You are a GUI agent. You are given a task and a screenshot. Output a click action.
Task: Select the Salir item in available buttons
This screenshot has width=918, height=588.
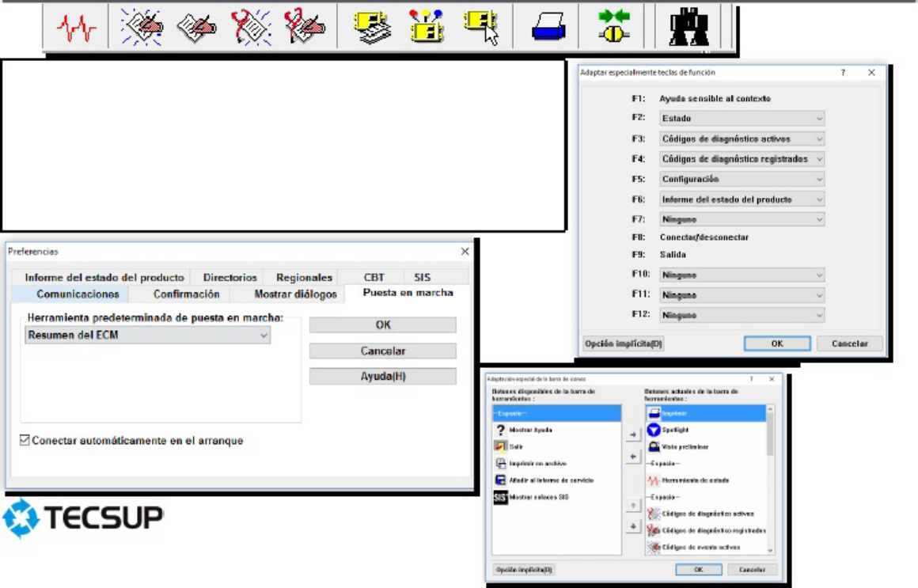click(556, 447)
